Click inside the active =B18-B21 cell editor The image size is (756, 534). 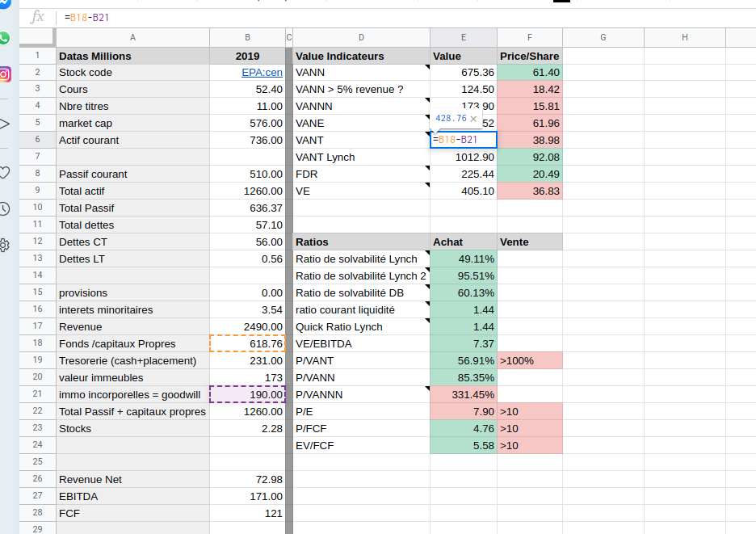463,141
